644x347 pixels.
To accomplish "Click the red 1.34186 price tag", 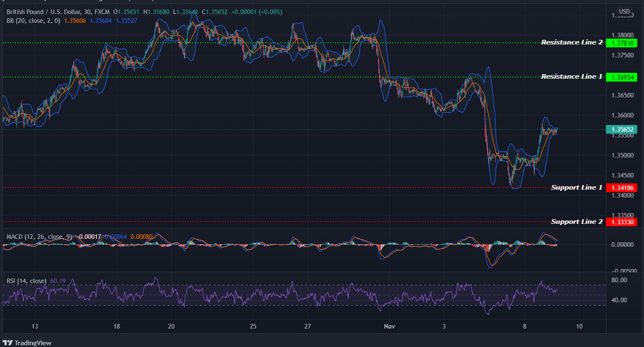I will pos(621,188).
